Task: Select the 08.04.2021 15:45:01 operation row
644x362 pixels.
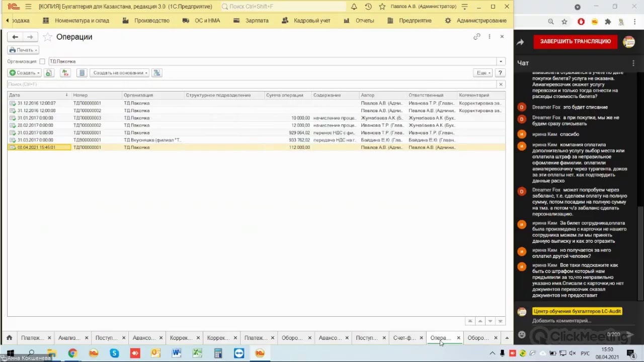Action: click(x=256, y=147)
